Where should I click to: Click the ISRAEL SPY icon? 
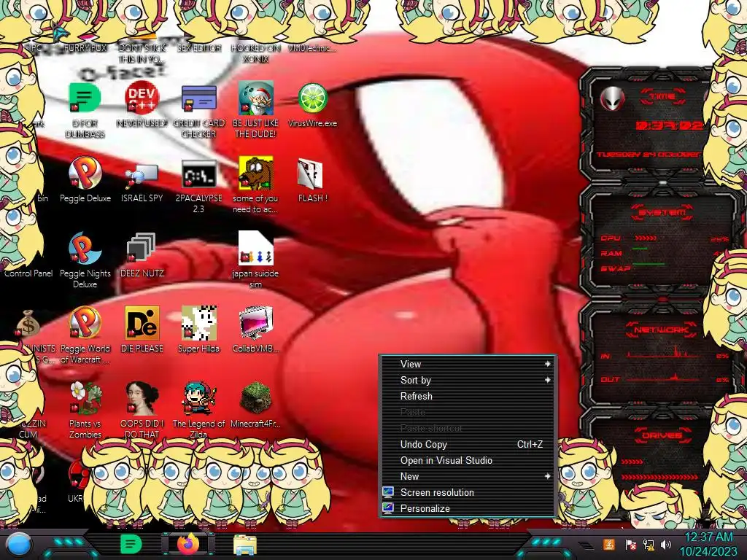142,175
